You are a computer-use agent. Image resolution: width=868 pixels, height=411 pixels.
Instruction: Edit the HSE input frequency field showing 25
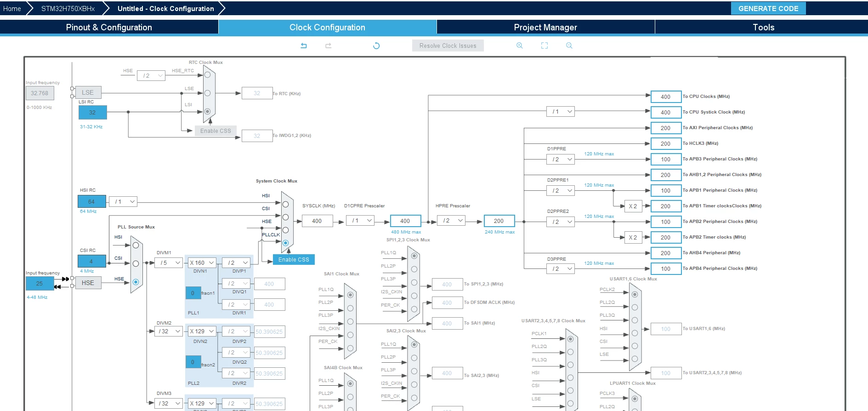tap(40, 283)
